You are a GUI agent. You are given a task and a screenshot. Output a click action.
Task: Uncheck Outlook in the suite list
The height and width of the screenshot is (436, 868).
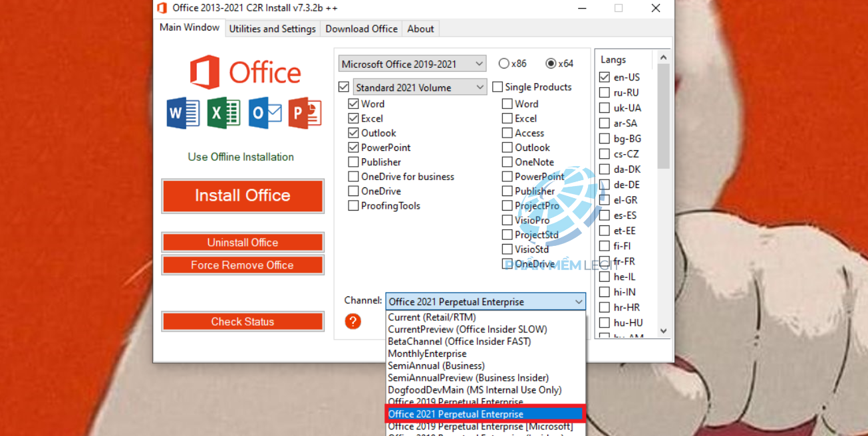[x=354, y=133]
